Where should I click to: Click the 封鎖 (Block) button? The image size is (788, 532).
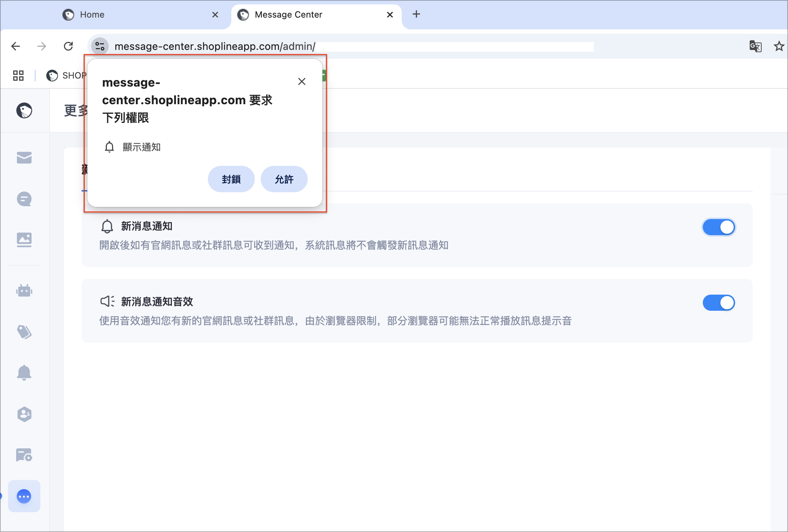[x=231, y=179]
